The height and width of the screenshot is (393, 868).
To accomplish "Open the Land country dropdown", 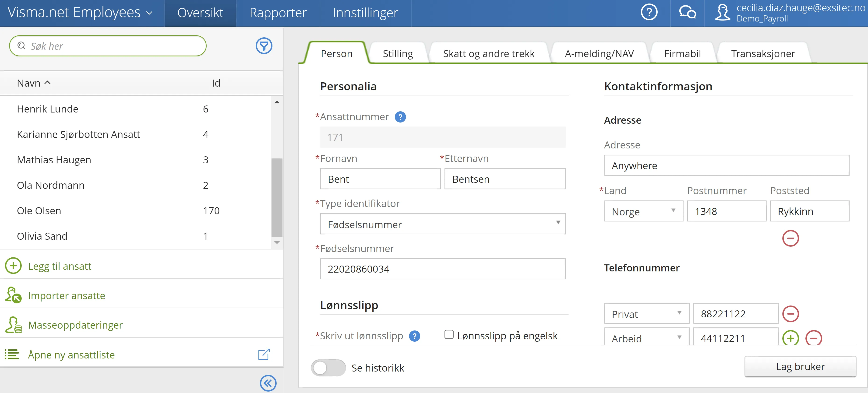I will point(673,211).
